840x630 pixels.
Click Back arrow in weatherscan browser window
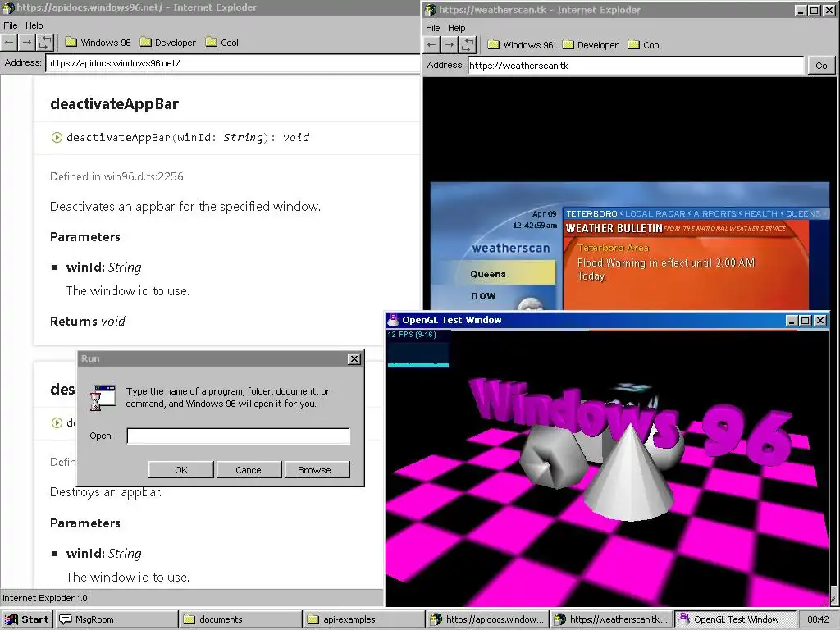[x=431, y=45]
